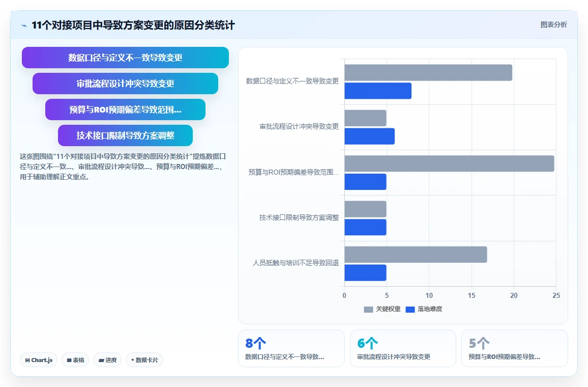Open the 5个 预算与ROI预期偏差 data card

[515, 348]
